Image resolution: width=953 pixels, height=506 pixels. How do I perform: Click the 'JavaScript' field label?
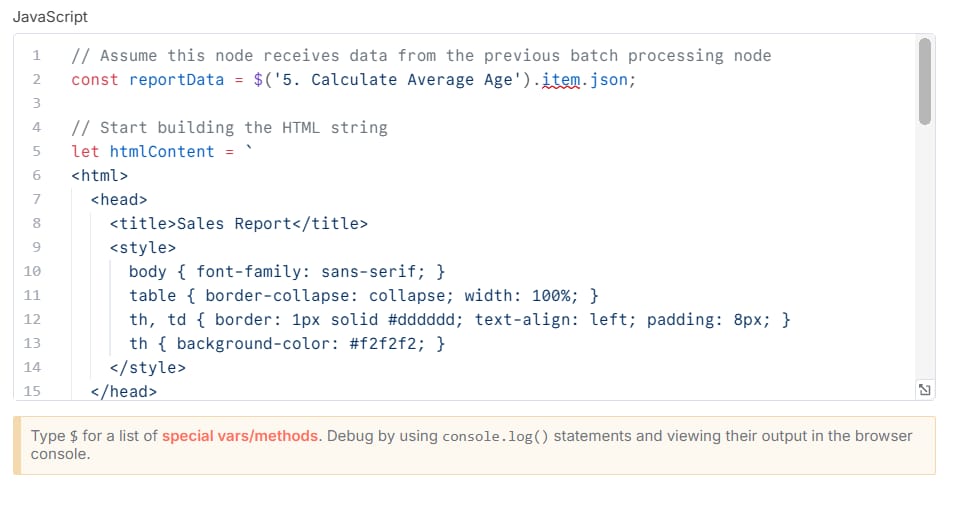point(50,17)
